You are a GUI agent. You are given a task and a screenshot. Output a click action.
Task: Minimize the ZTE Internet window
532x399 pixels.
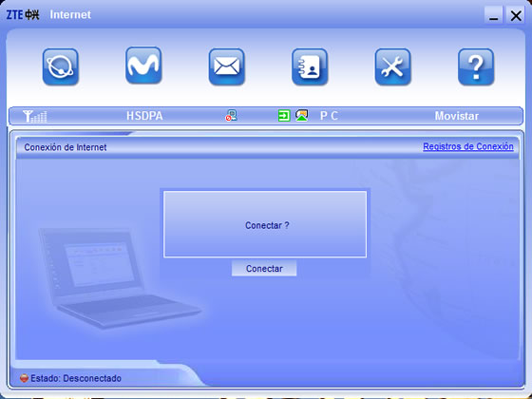click(x=493, y=15)
